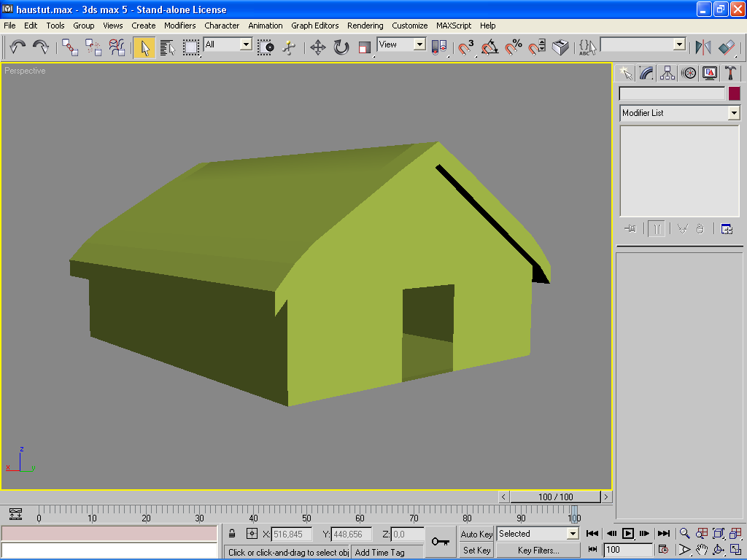The image size is (747, 560).
Task: Click the Zoom magnifier viewport tool
Action: (685, 534)
